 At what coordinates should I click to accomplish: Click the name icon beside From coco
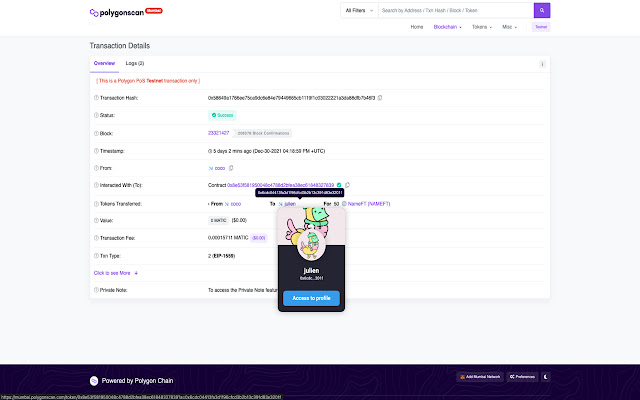pos(227,204)
